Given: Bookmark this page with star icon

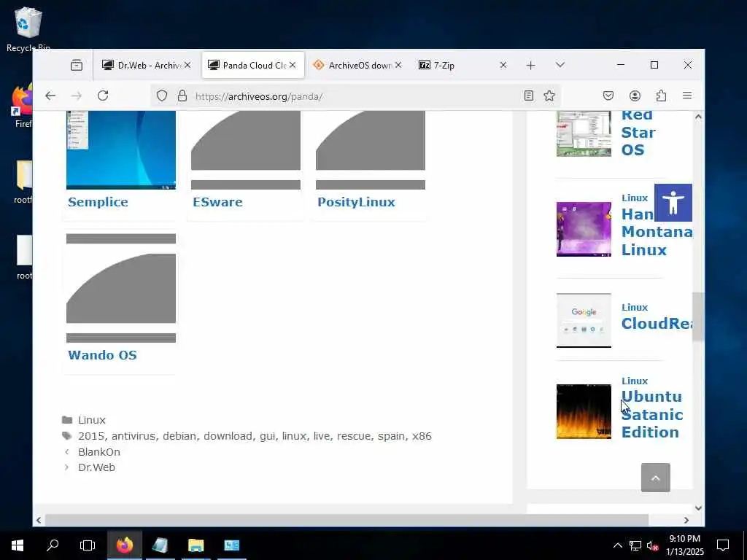Looking at the screenshot, I should point(549,96).
